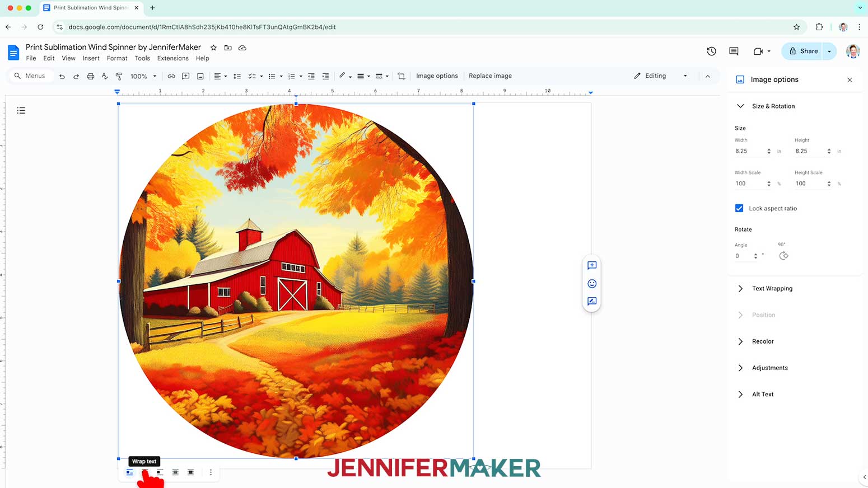Insert a link with the chain icon
The width and height of the screenshot is (868, 488).
(171, 76)
